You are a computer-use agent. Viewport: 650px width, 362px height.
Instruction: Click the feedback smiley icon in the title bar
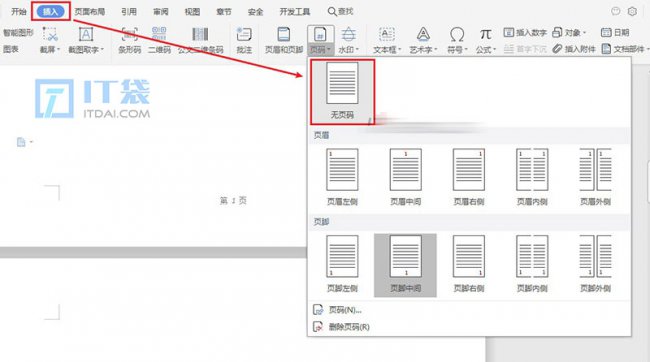coord(616,12)
